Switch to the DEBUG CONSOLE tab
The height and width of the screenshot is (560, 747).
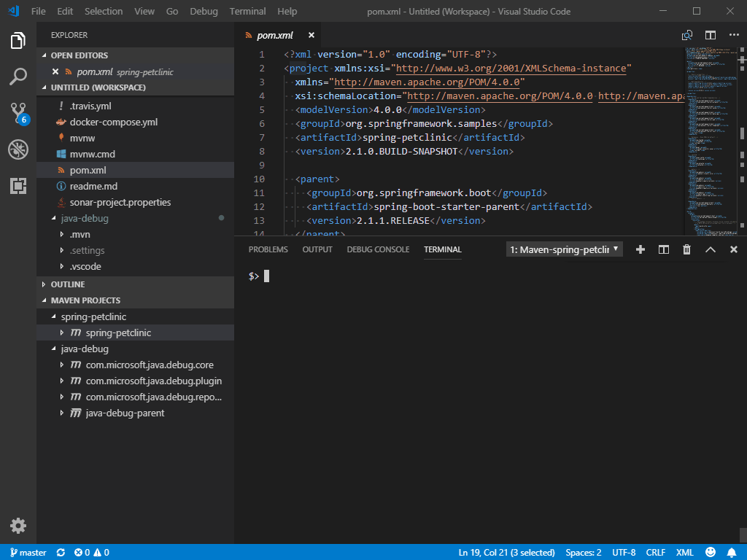click(x=377, y=249)
